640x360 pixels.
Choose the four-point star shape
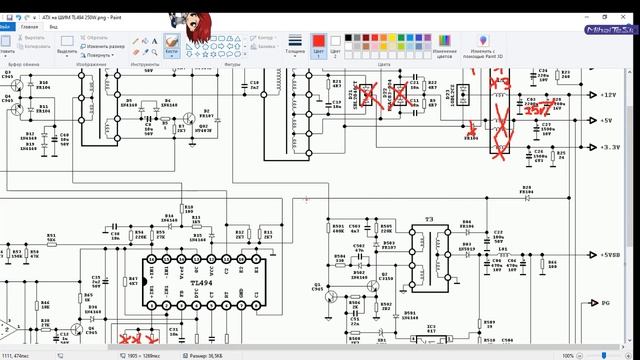tap(198, 54)
